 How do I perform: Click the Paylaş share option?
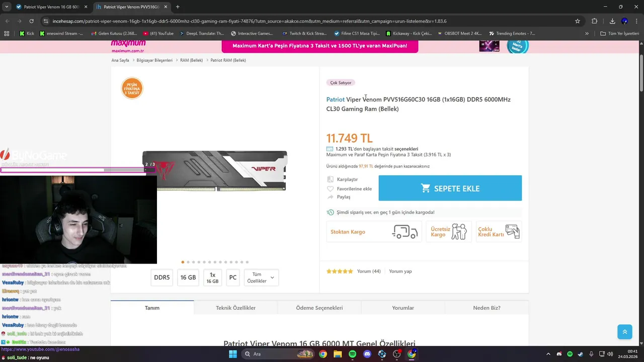[339, 197]
